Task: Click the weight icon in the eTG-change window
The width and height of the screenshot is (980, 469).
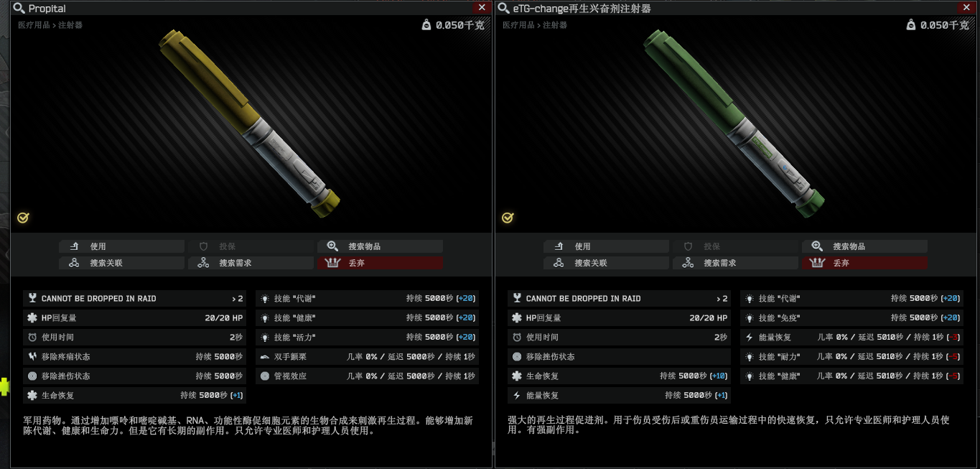Action: [x=911, y=25]
